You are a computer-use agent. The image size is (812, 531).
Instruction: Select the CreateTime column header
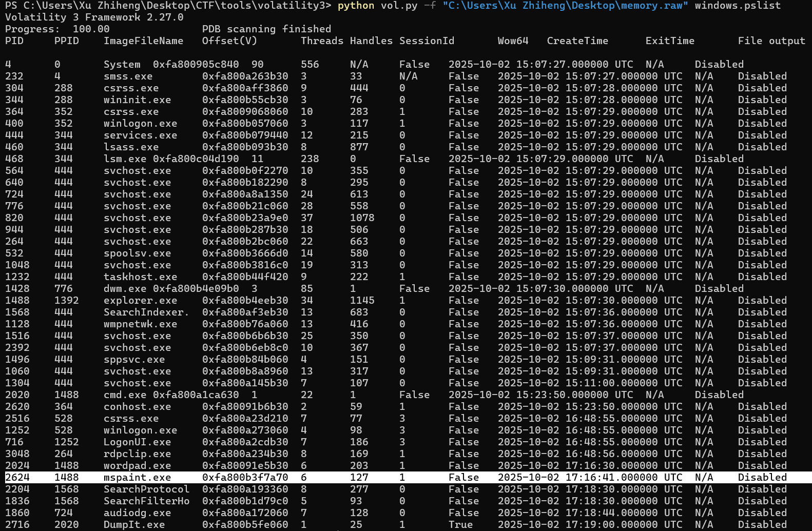click(577, 41)
